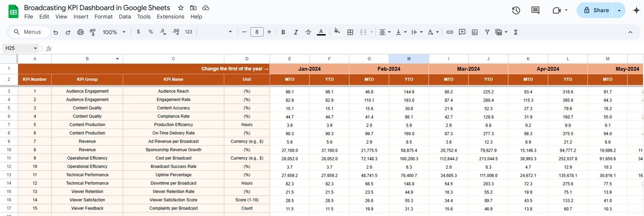
Task: Click the Undo icon in toolbar
Action: coord(55,32)
